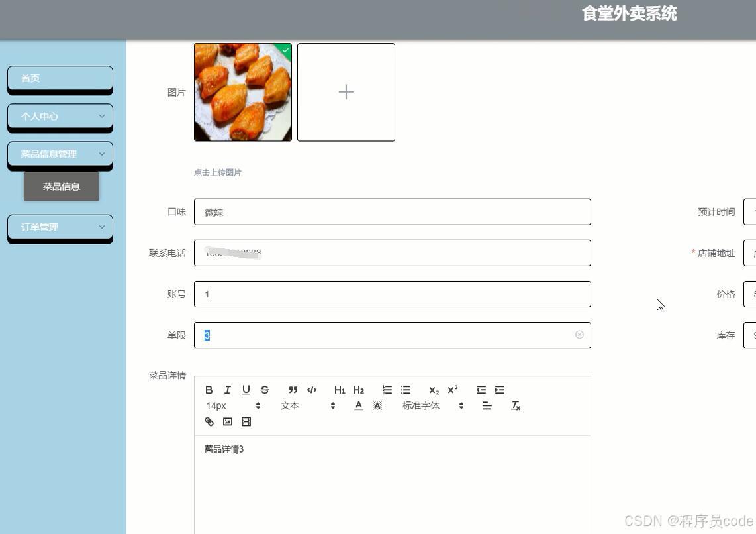
Task: Create an ordered numbered list
Action: (x=387, y=390)
